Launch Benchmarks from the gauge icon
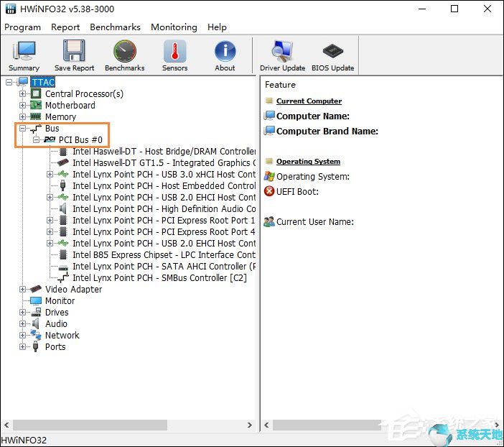Screen dimensions: 504x447 click(125, 51)
